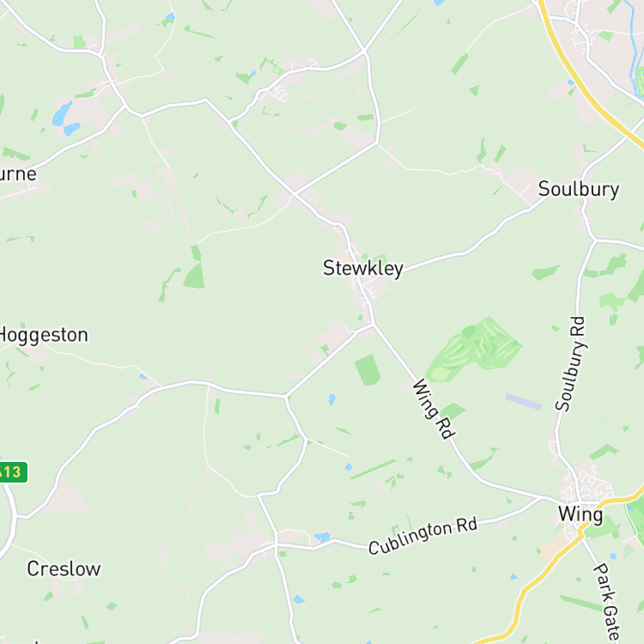
Task: Click the Stewkley village label
Action: pyautogui.click(x=363, y=269)
